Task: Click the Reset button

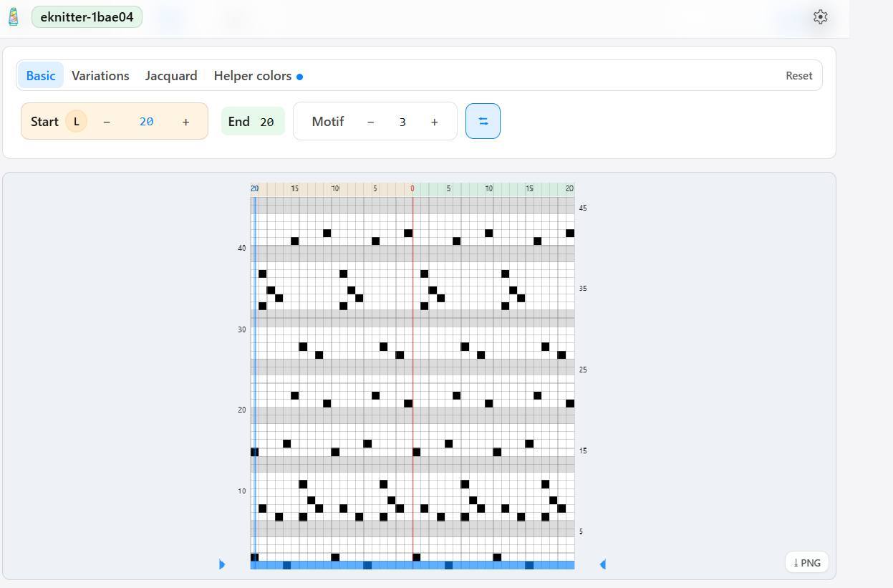Action: [798, 76]
